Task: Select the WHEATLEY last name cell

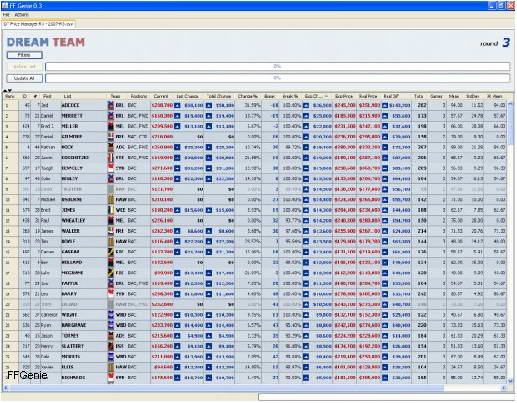Action: click(84, 220)
